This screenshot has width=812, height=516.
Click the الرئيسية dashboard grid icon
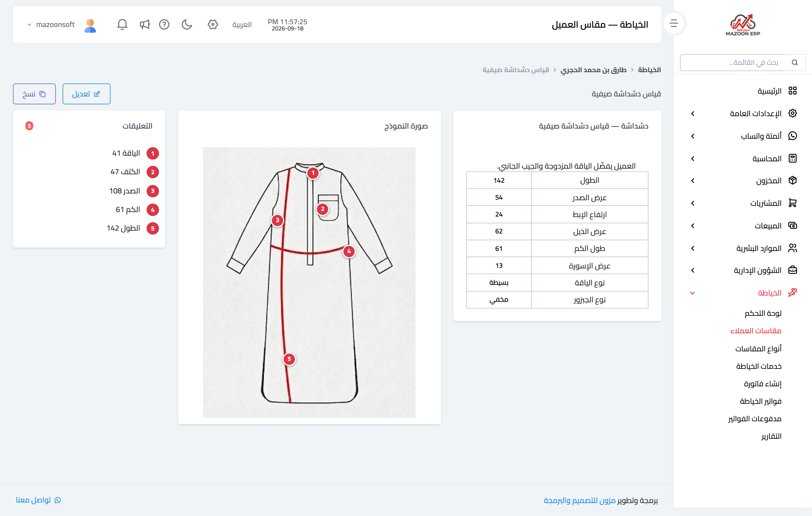pos(793,91)
